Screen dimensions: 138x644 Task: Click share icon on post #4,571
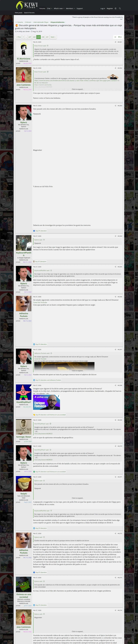tap(115, 477)
